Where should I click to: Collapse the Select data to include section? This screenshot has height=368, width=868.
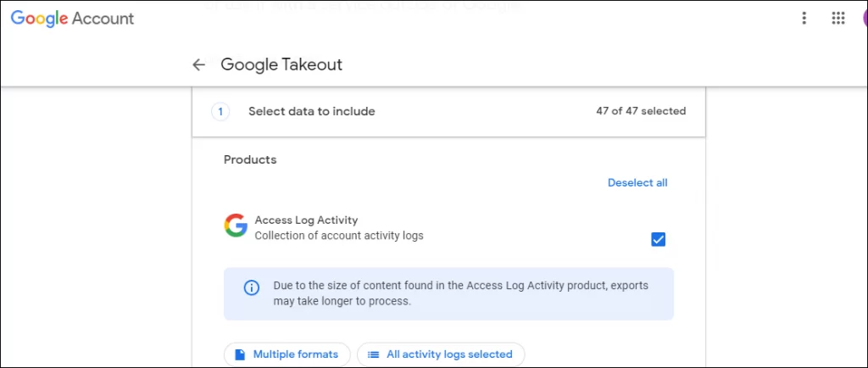coord(448,112)
